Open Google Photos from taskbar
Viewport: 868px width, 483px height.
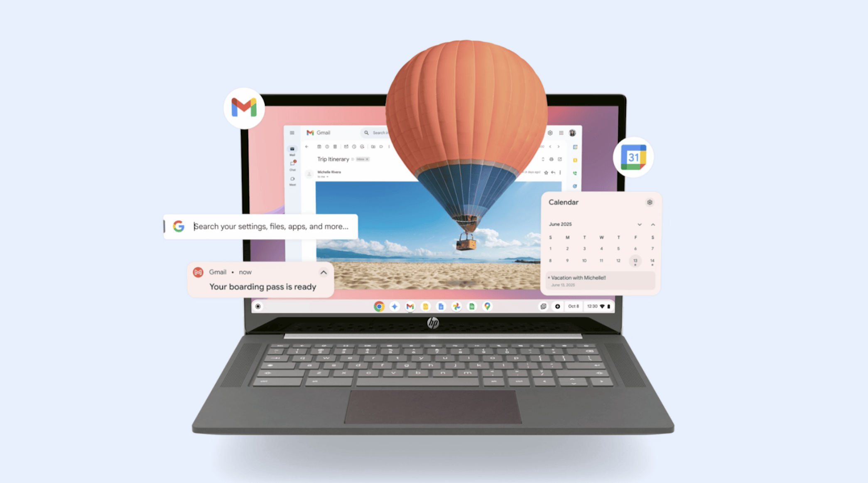tap(453, 306)
